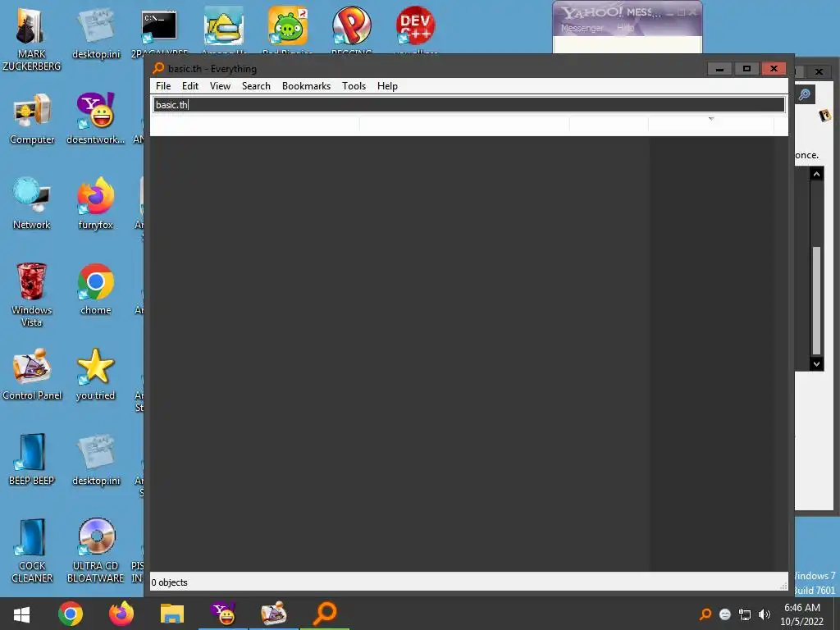The image size is (840, 630).
Task: Click the scroll up arrow in background window
Action: [x=816, y=174]
